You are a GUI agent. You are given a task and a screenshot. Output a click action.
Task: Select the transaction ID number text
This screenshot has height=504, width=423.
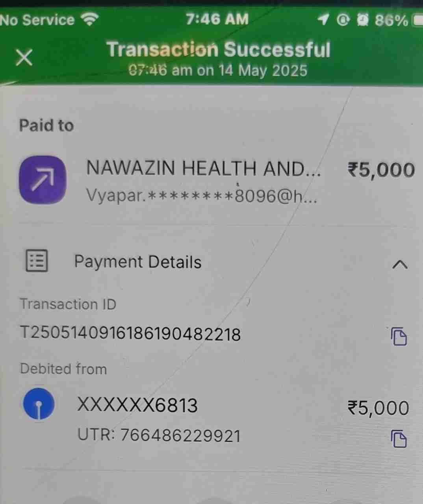[130, 334]
